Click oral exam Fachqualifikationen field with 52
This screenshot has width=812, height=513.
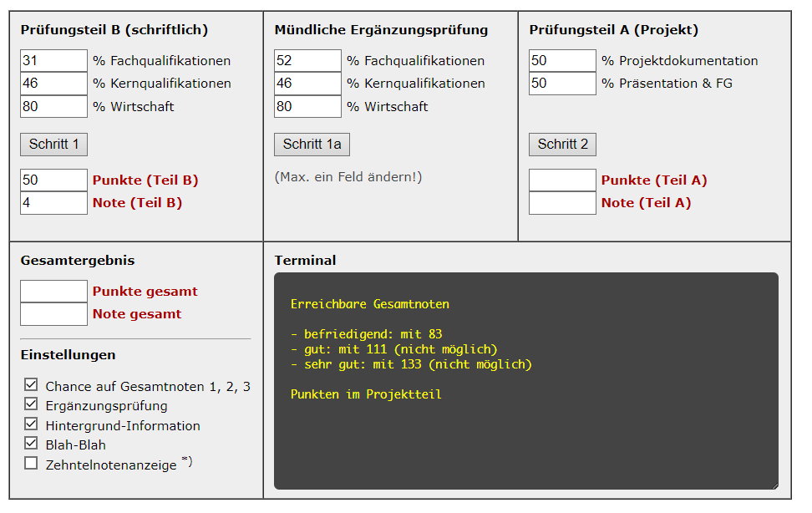[x=307, y=61]
